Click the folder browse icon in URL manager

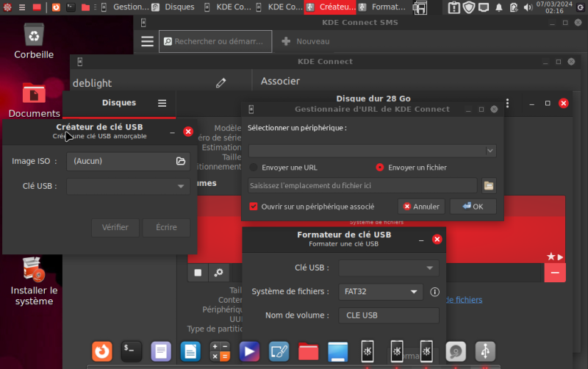(489, 186)
